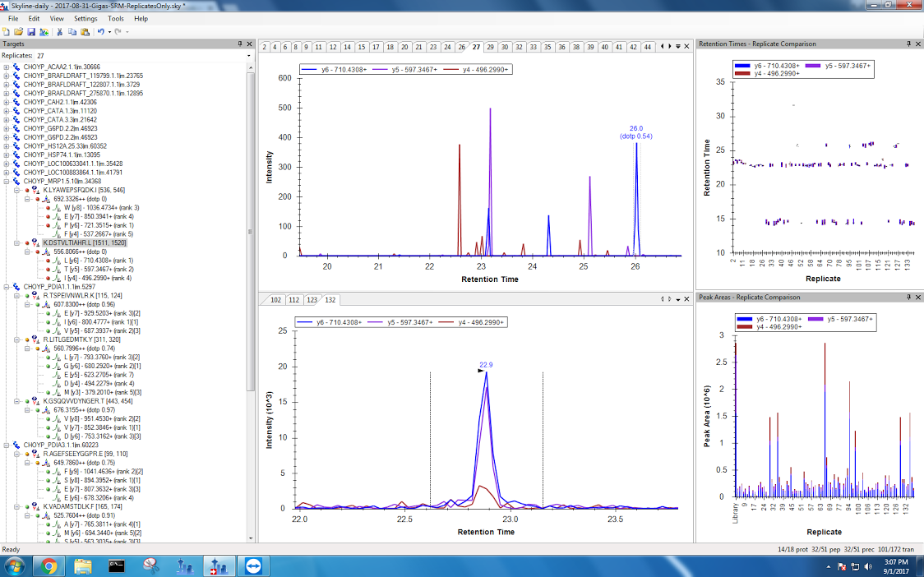Open Google Chrome from the taskbar
The width and height of the screenshot is (924, 577).
[x=49, y=565]
